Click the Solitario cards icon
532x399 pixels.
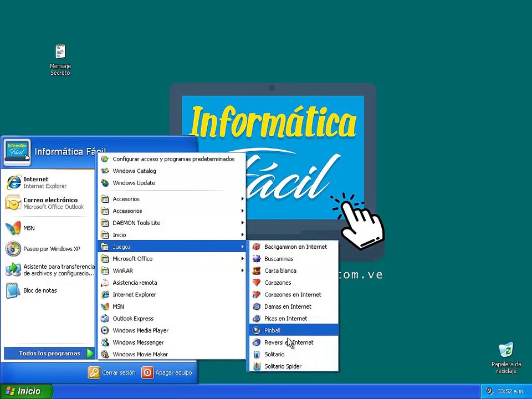tap(257, 354)
